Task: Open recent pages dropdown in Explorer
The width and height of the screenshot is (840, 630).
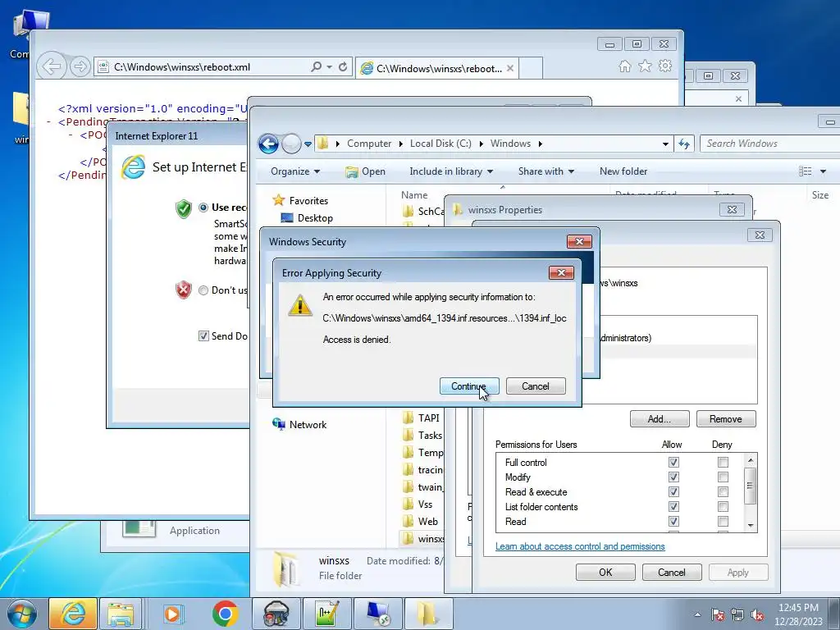Action: tap(308, 144)
